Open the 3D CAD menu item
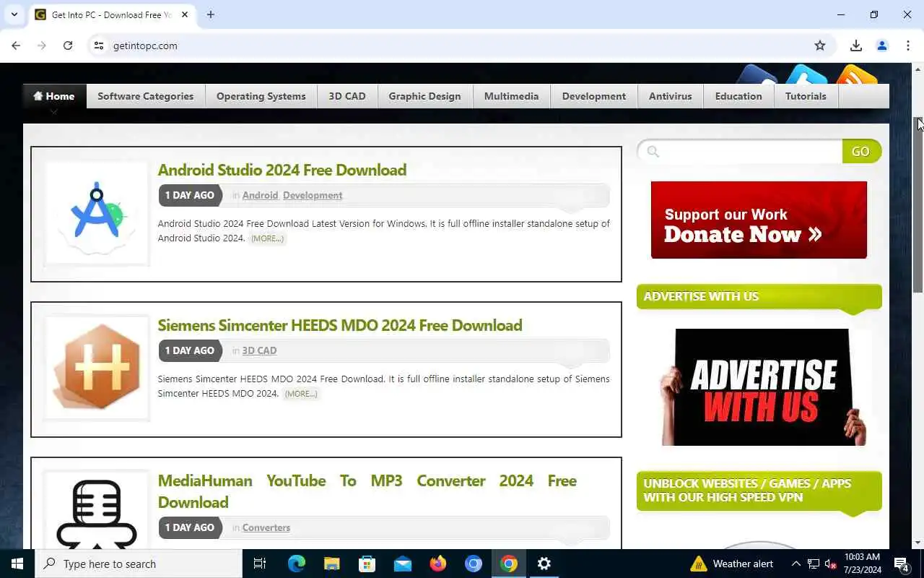This screenshot has height=578, width=924. 347,96
